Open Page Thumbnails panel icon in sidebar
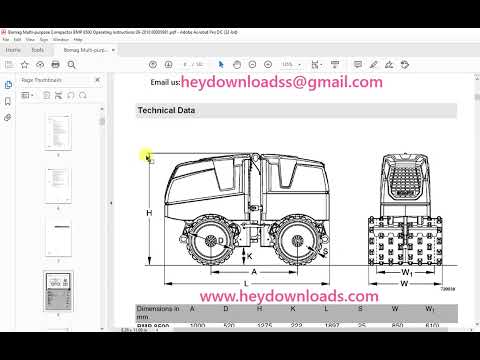Image resolution: width=480 pixels, height=360 pixels. click(x=8, y=85)
